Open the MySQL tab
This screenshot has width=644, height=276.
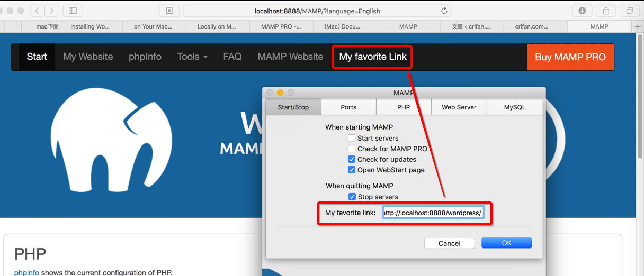pos(515,107)
